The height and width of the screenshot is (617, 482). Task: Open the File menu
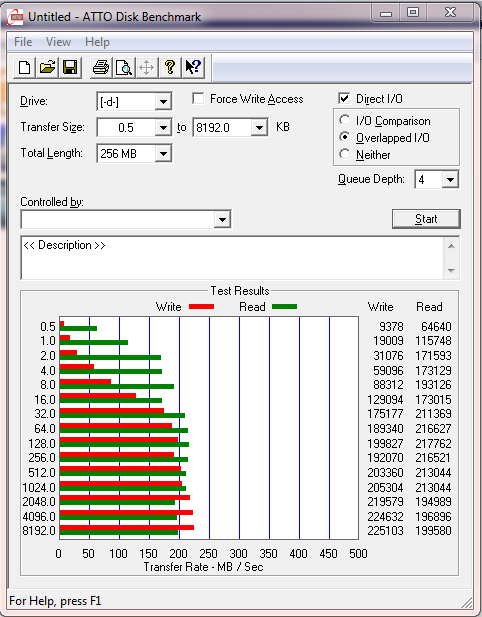[23, 42]
